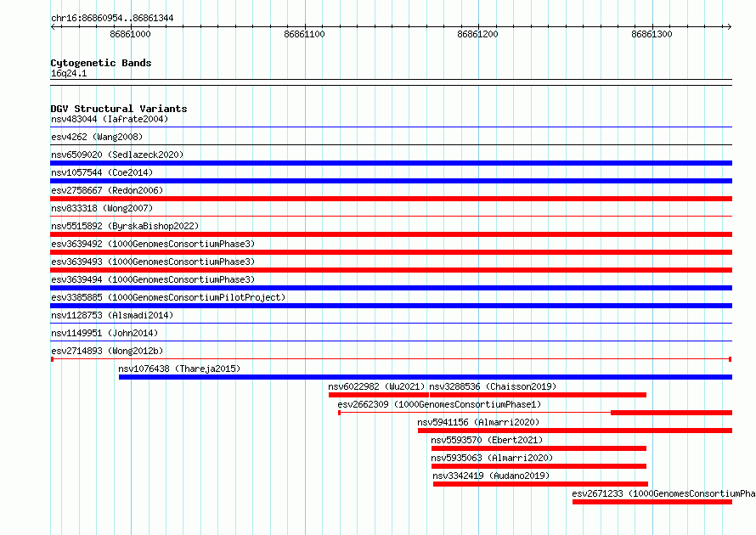Click the red bar under nsv5515892
Image resolution: width=756 pixels, height=535 pixels.
click(x=391, y=234)
